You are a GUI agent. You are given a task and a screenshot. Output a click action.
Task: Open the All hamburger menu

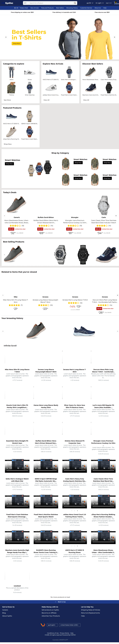pyautogui.click(x=16, y=8)
